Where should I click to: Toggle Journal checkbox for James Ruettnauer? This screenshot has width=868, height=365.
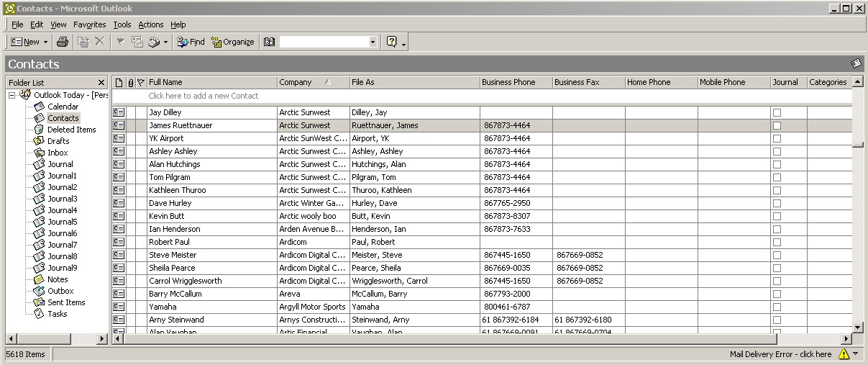tap(777, 125)
